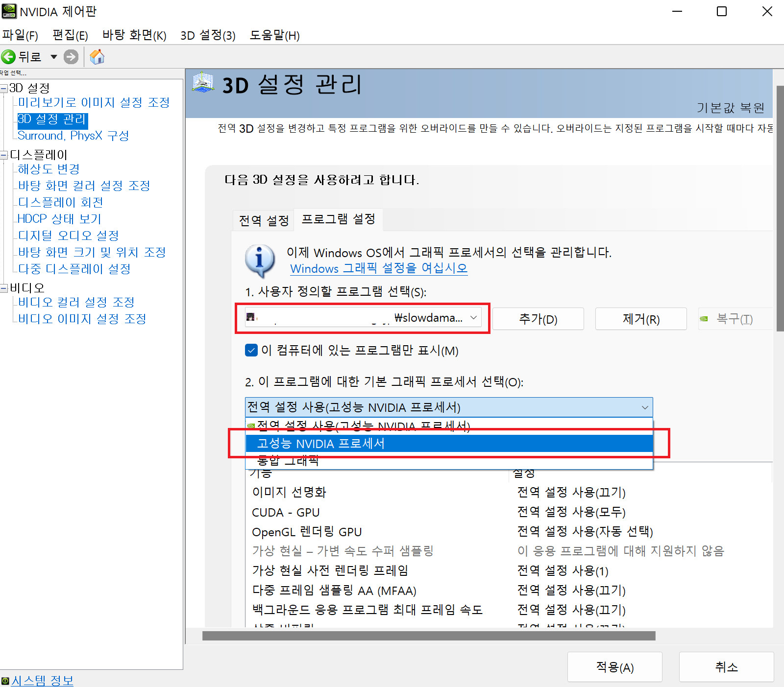Click the system info icon at bottom-left

pyautogui.click(x=5, y=681)
